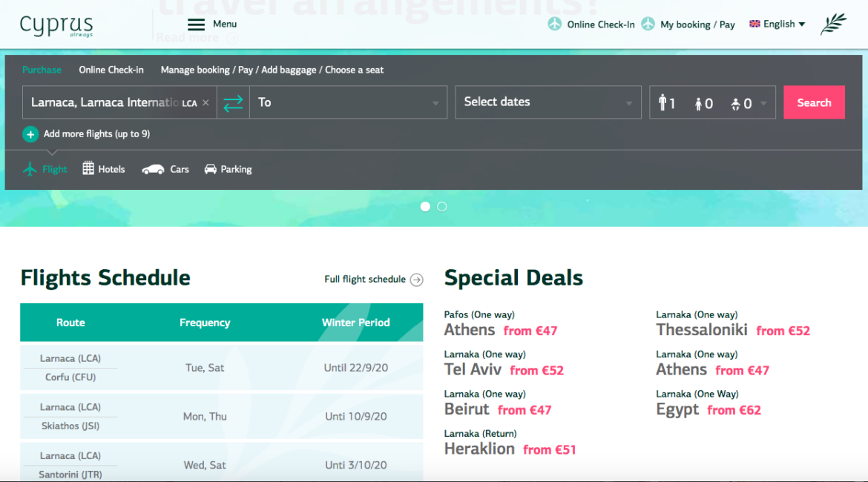Click the adult passenger icon
Screen dimensions: 868x482
(662, 102)
